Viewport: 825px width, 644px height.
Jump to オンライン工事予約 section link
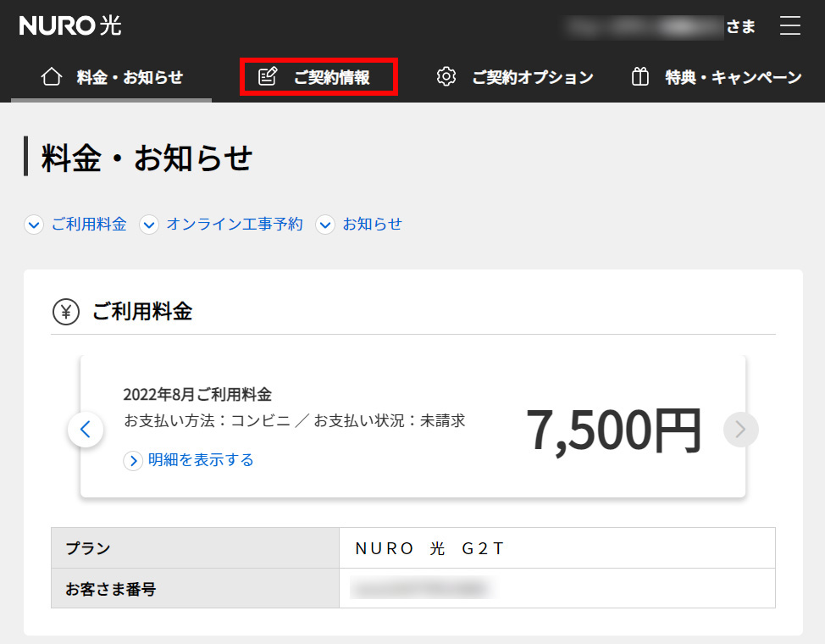point(235,225)
